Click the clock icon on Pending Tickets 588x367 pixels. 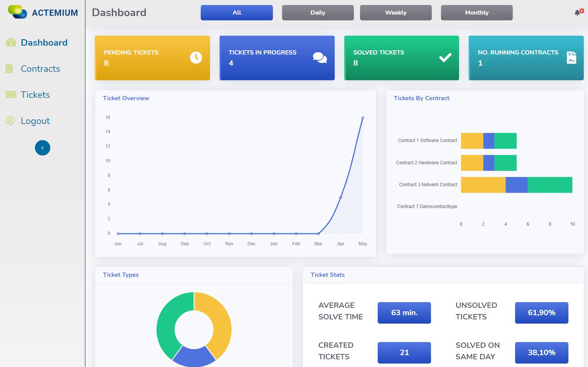(x=196, y=58)
